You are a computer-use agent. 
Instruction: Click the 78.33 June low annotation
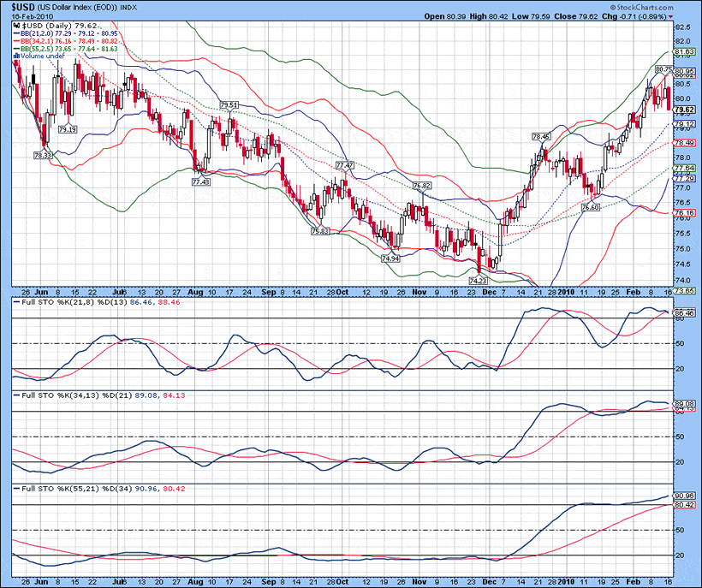click(43, 155)
